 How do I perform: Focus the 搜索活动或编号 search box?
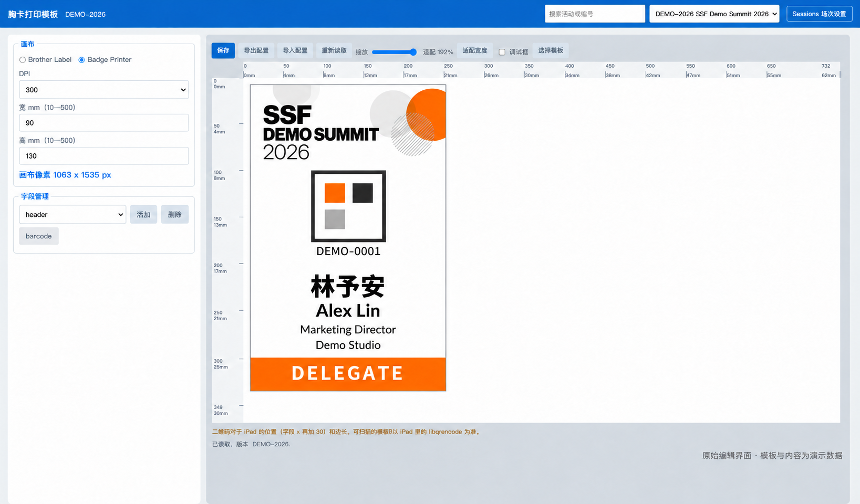click(595, 14)
